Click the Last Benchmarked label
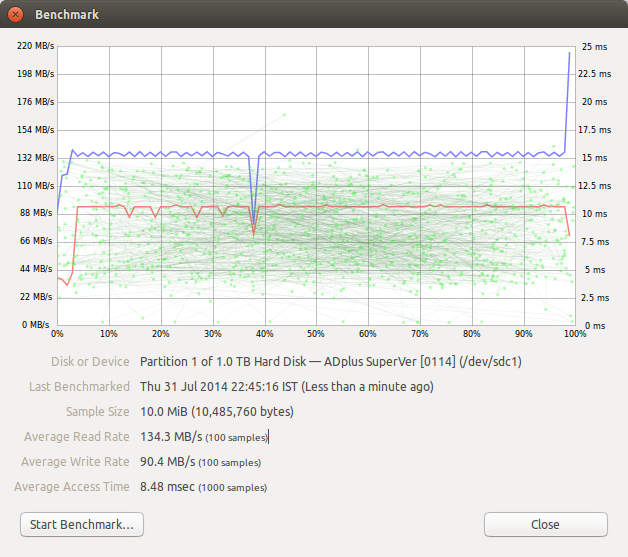This screenshot has height=557, width=628. point(79,386)
